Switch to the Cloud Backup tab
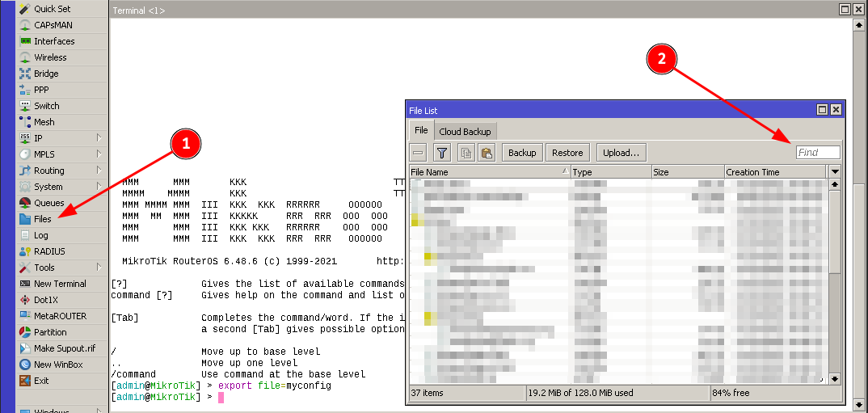The height and width of the screenshot is (413, 868). click(465, 132)
